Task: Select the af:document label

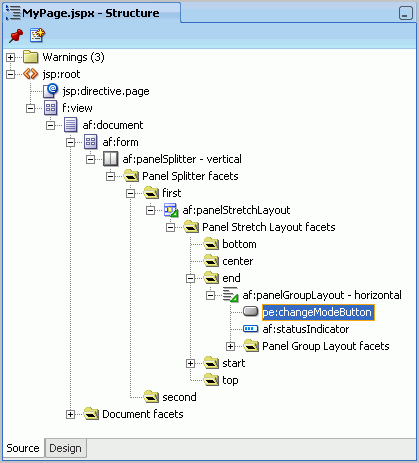Action: [x=113, y=125]
